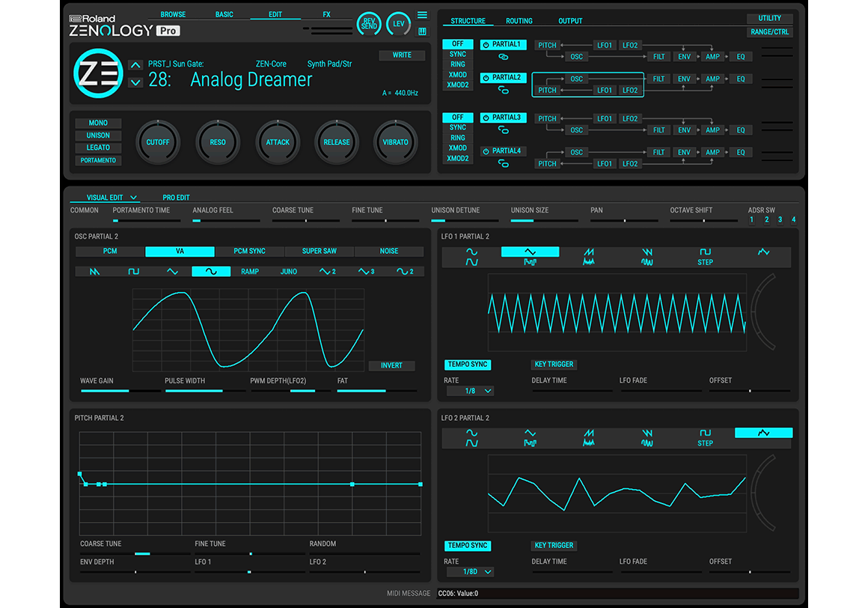The image size is (868, 608).
Task: Adjust the UNISON SIZE slider
Action: pos(544,220)
